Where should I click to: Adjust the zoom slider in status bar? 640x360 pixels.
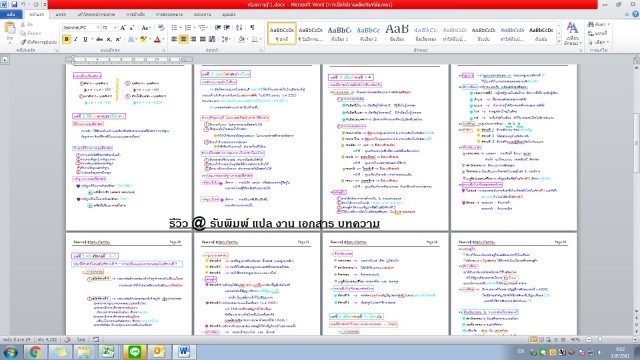tap(600, 339)
